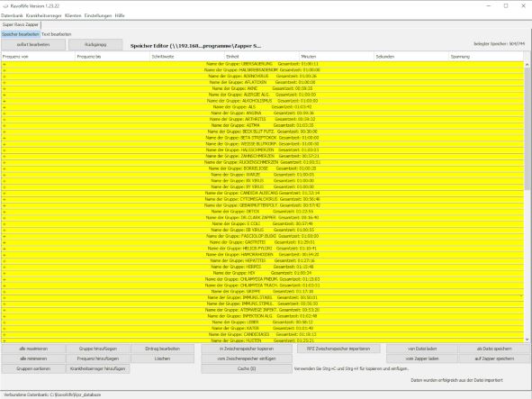The height and width of the screenshot is (399, 532).
Task: Click RPZ Zwischenspeicher importieren button
Action: pos(338,349)
